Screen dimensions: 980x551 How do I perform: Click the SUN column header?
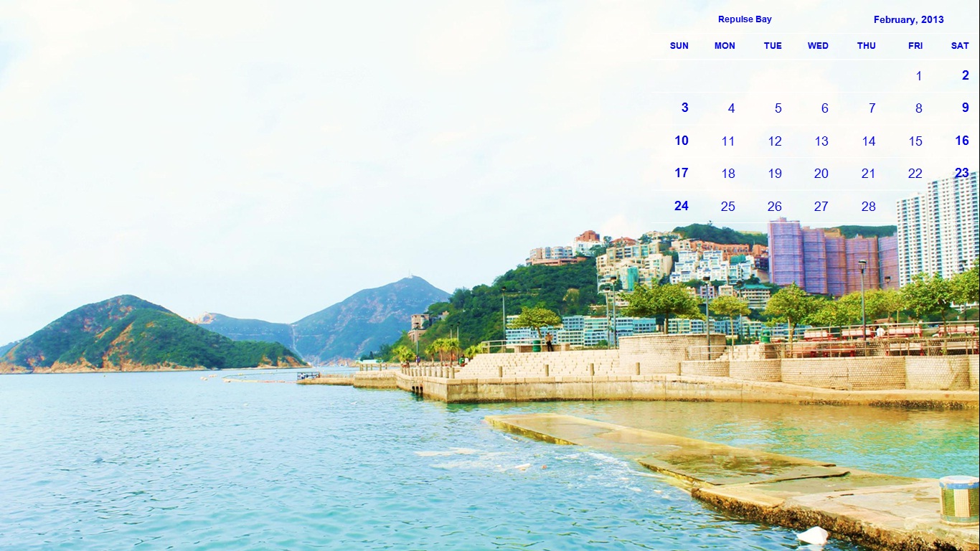tap(679, 46)
